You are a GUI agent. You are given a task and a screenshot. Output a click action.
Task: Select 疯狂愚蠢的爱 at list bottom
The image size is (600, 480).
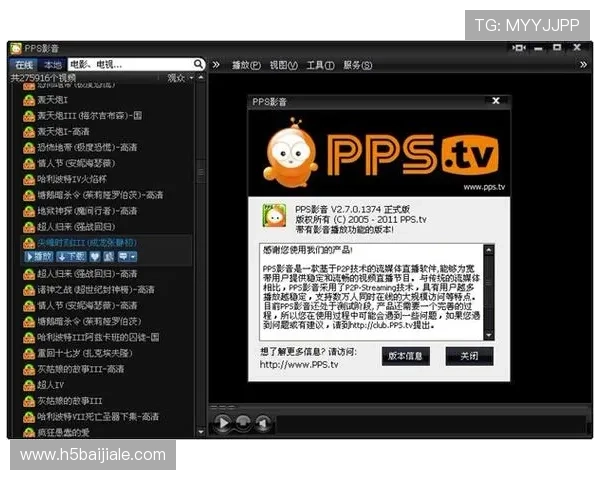[x=64, y=433]
